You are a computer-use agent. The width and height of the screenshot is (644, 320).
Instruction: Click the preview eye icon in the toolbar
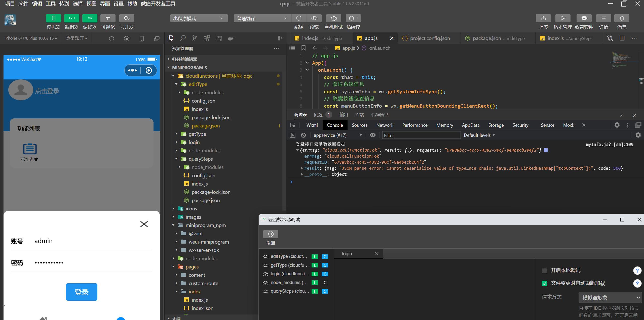pos(314,18)
